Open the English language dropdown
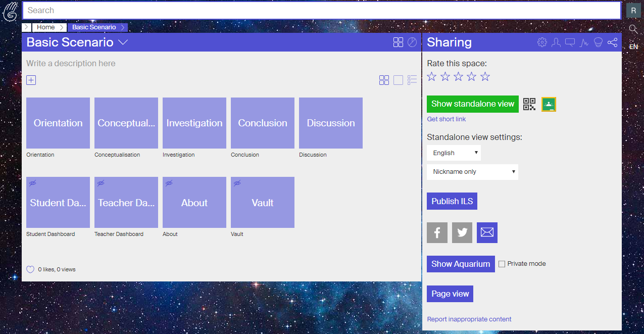Screen dimensions: 644x334 click(x=454, y=153)
